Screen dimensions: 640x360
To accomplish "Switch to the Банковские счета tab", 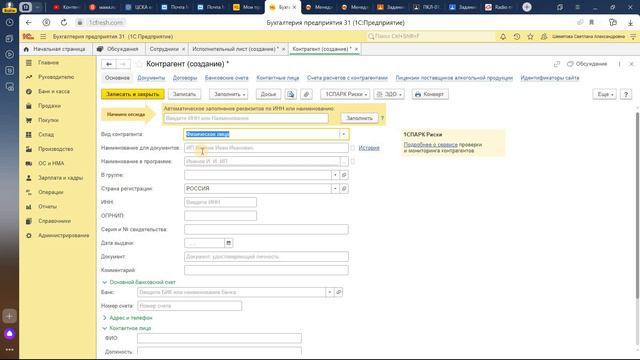I will coord(227,78).
